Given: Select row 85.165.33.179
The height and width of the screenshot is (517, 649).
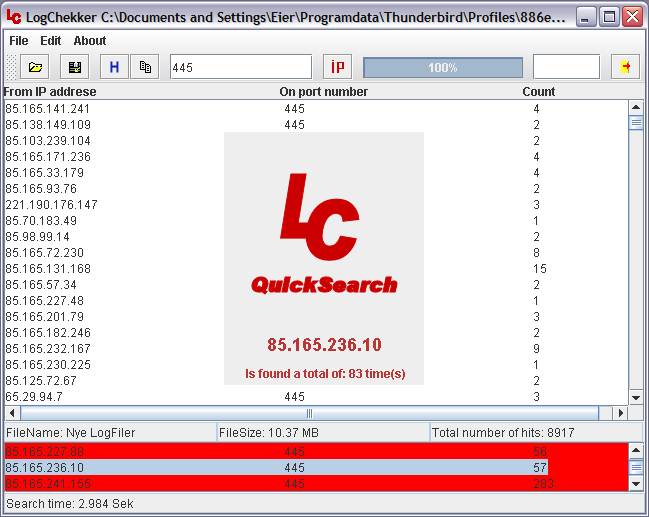Looking at the screenshot, I should click(x=316, y=173).
